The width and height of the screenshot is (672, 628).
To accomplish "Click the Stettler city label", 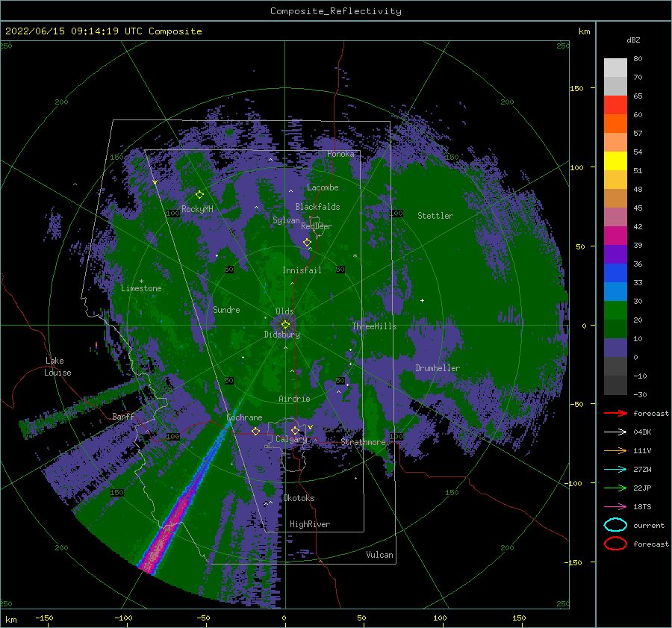I will [x=435, y=216].
